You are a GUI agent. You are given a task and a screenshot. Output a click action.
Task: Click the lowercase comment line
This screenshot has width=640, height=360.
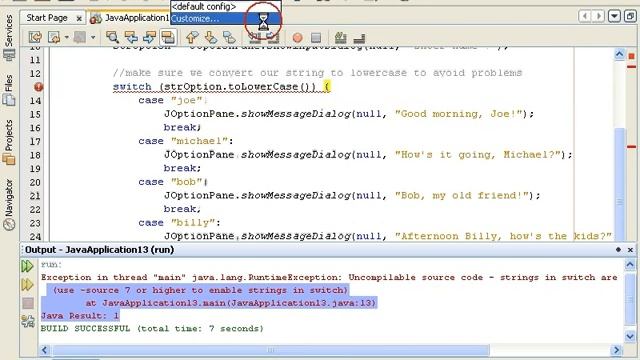318,73
